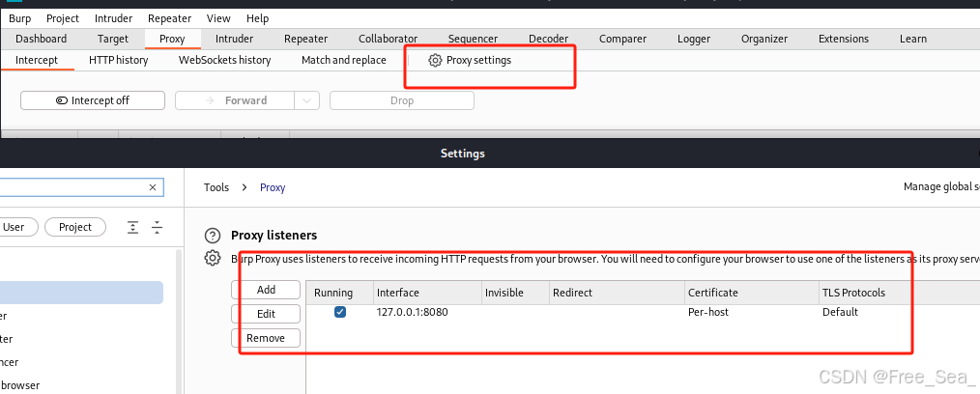Click the Default TLS protocols cell
This screenshot has height=394, width=980.
tap(840, 312)
